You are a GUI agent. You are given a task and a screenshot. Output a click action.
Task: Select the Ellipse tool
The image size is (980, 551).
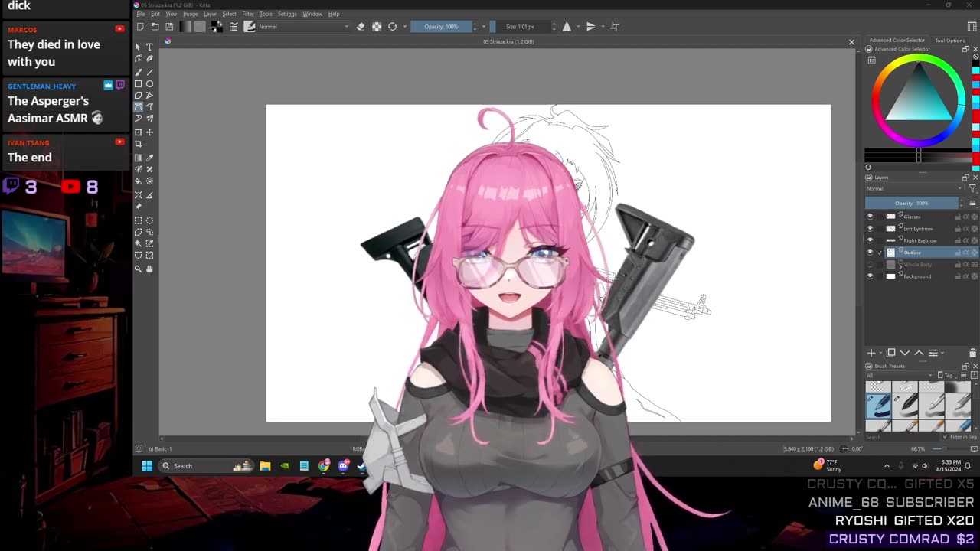[x=149, y=83]
